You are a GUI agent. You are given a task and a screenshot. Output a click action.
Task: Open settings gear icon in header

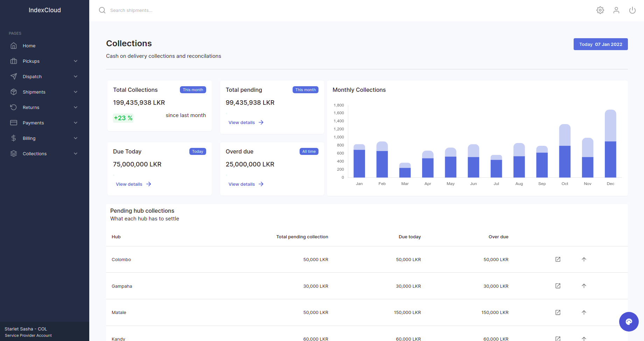tap(600, 10)
